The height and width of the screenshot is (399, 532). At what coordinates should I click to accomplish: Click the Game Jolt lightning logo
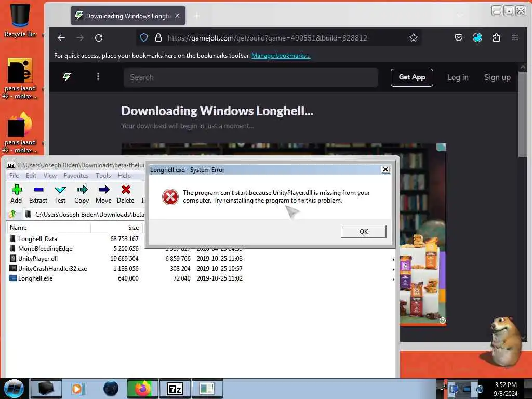pyautogui.click(x=67, y=77)
